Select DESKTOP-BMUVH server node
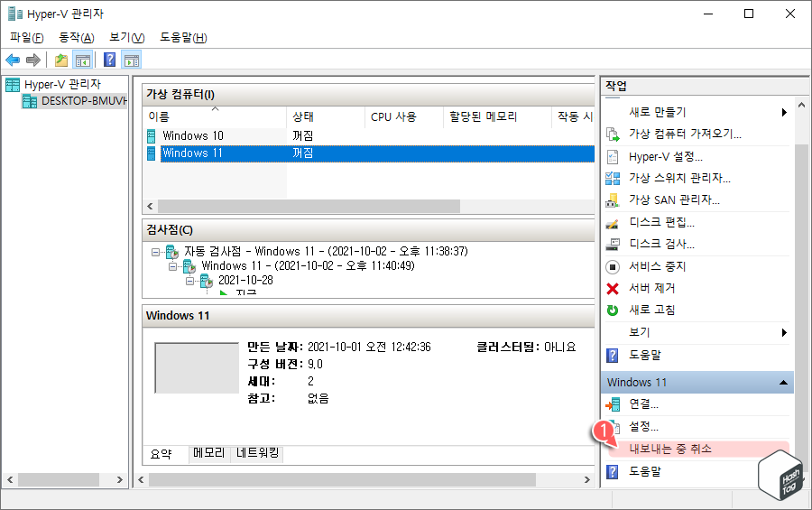This screenshot has width=812, height=510. 83,101
